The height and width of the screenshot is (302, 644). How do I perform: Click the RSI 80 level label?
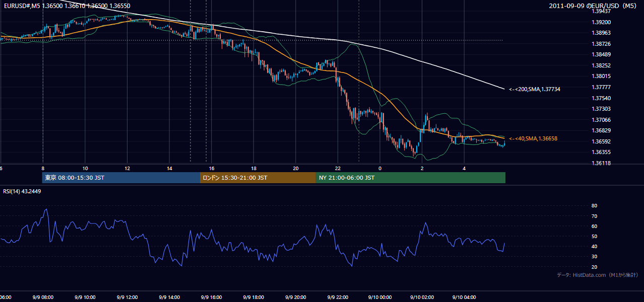[594, 206]
